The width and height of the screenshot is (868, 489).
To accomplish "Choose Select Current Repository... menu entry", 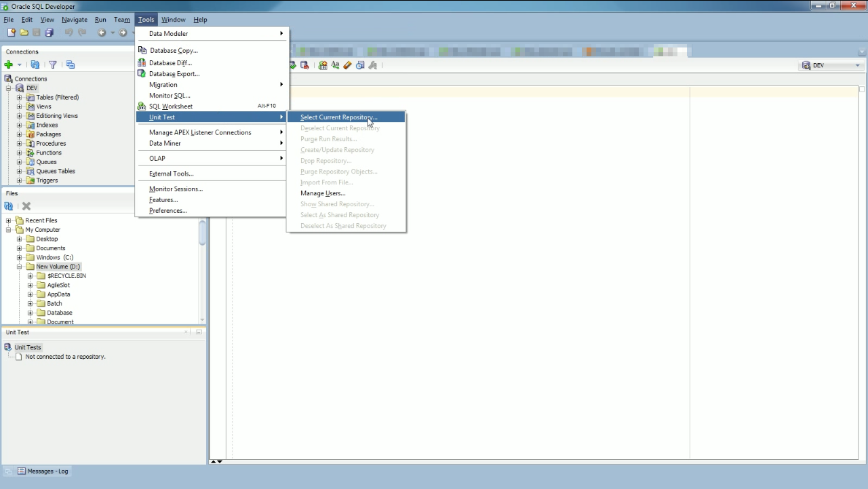I will tap(346, 117).
